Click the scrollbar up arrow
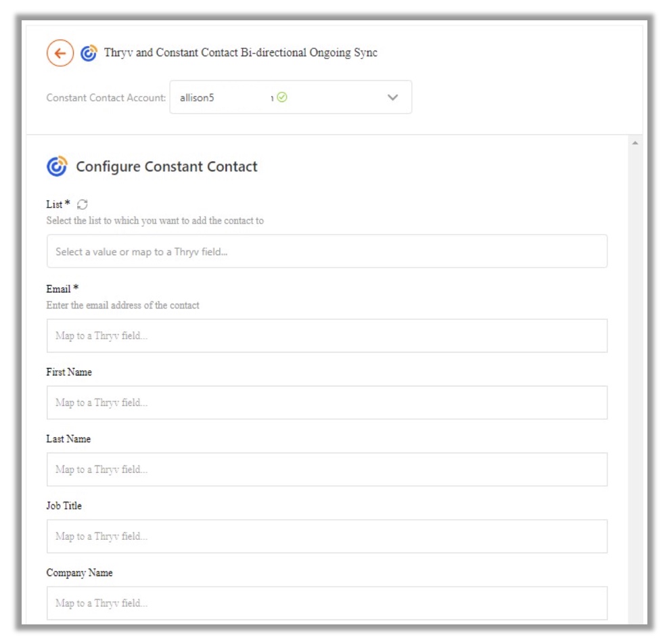Image resolution: width=667 pixels, height=644 pixels. (635, 143)
